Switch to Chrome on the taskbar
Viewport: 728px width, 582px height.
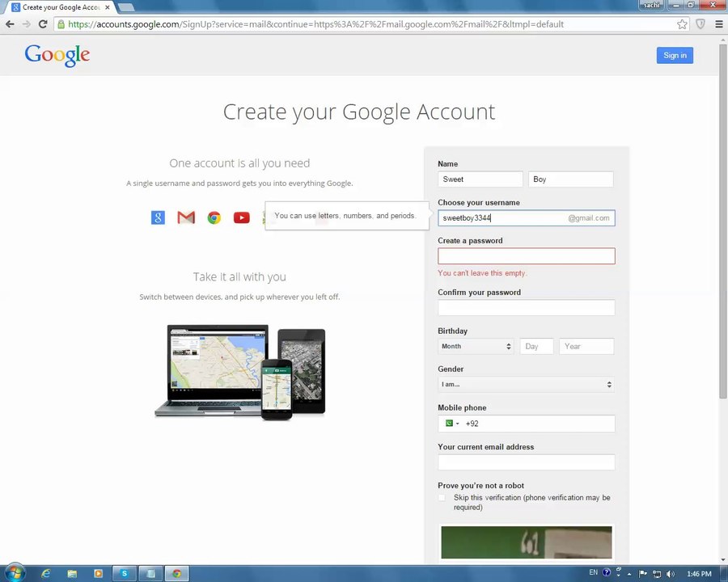(177, 573)
